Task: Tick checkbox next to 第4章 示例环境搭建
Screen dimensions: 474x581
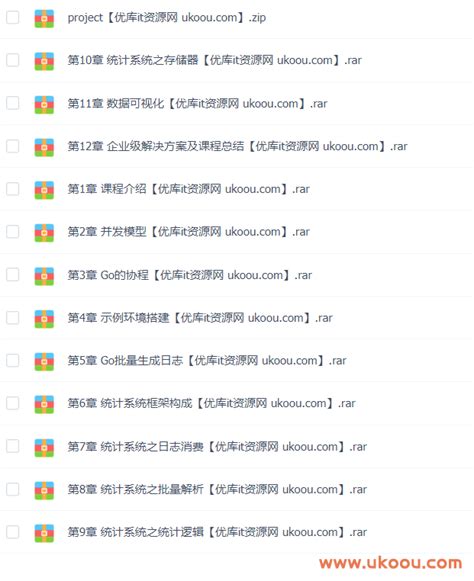Action: tap(13, 318)
